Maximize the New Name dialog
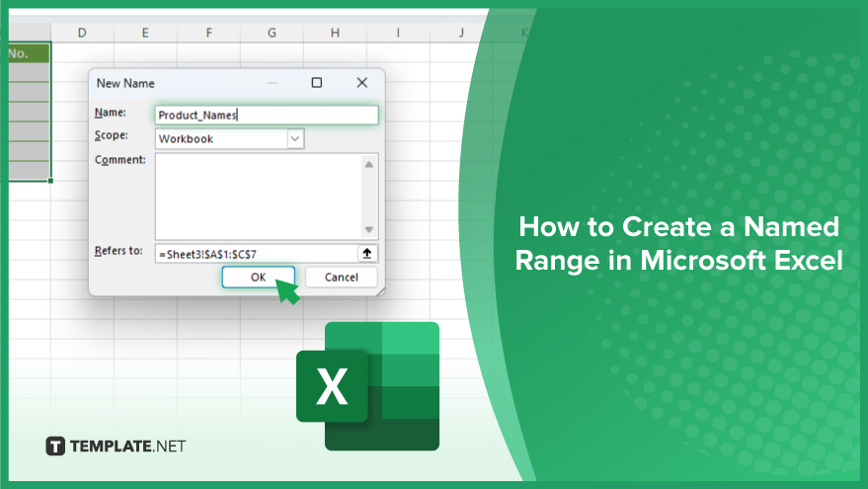 [x=317, y=83]
